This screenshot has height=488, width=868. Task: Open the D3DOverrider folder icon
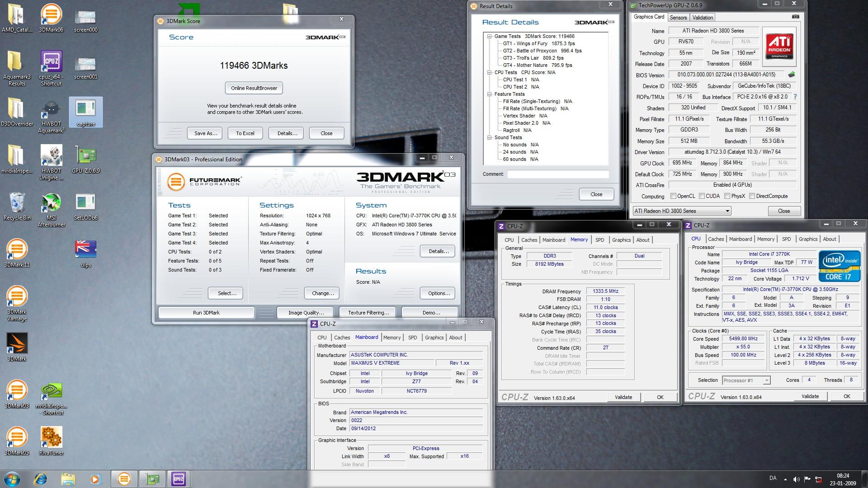coord(17,112)
